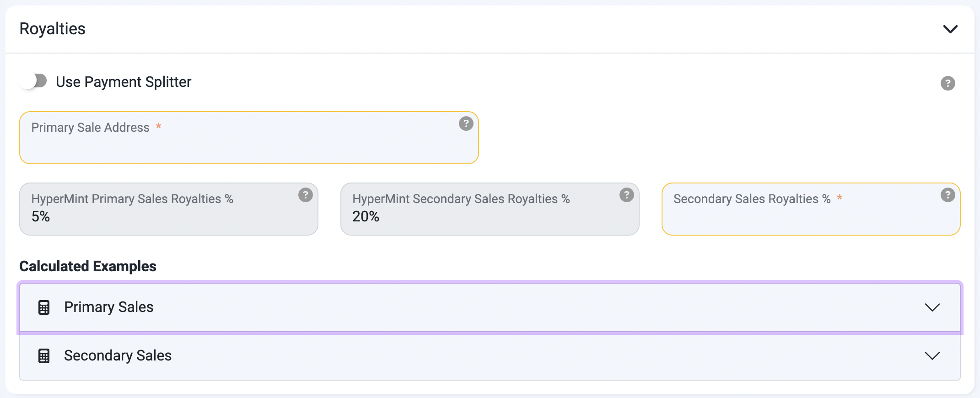Screen dimensions: 980x398
Task: Click HyperMint Secondary Sales Royalties help icon
Action: coord(626,195)
